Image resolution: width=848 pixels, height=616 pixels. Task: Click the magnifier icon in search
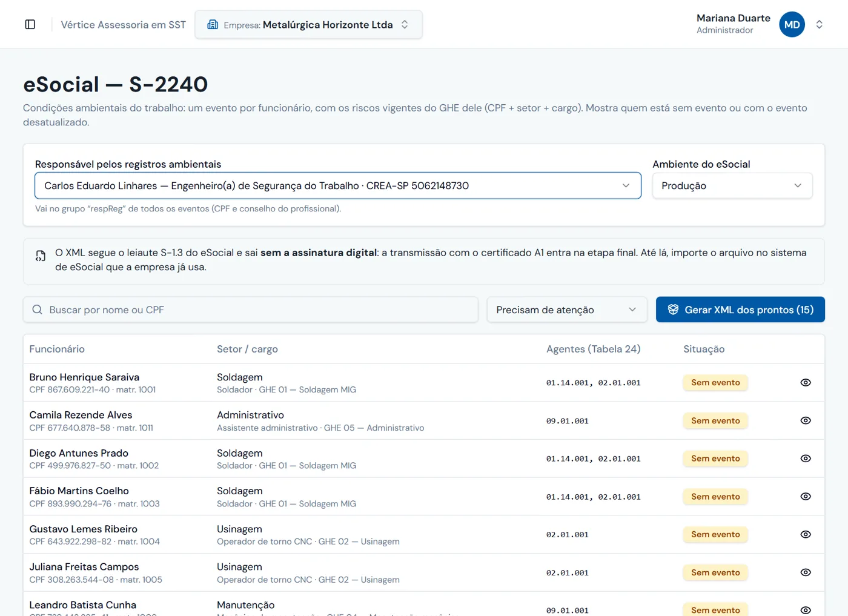(x=38, y=310)
